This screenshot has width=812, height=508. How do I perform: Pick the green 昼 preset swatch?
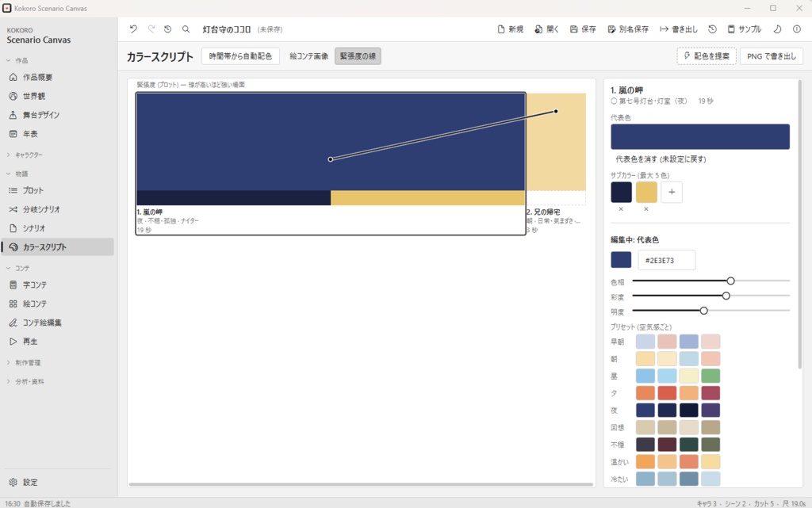coord(710,376)
